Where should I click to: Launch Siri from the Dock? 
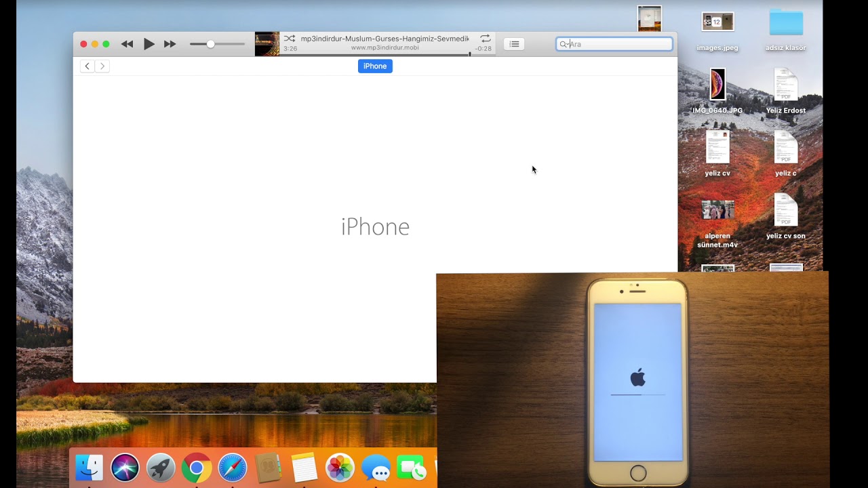point(125,468)
